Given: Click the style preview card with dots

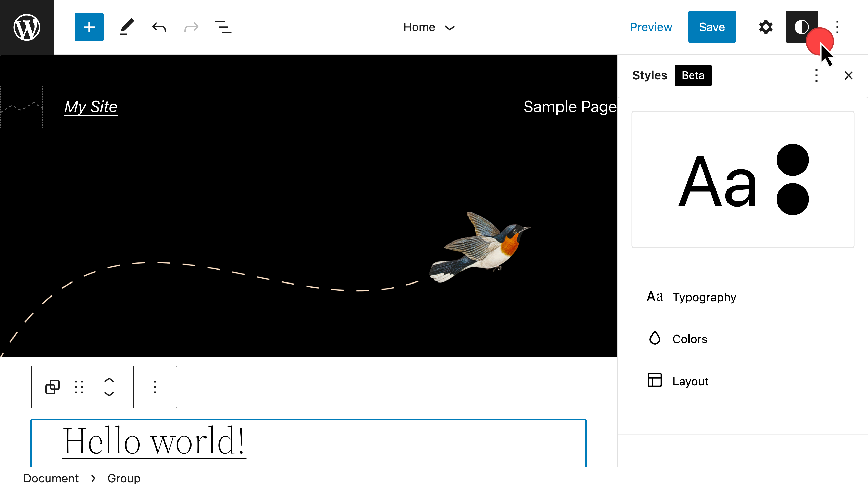Looking at the screenshot, I should [743, 180].
